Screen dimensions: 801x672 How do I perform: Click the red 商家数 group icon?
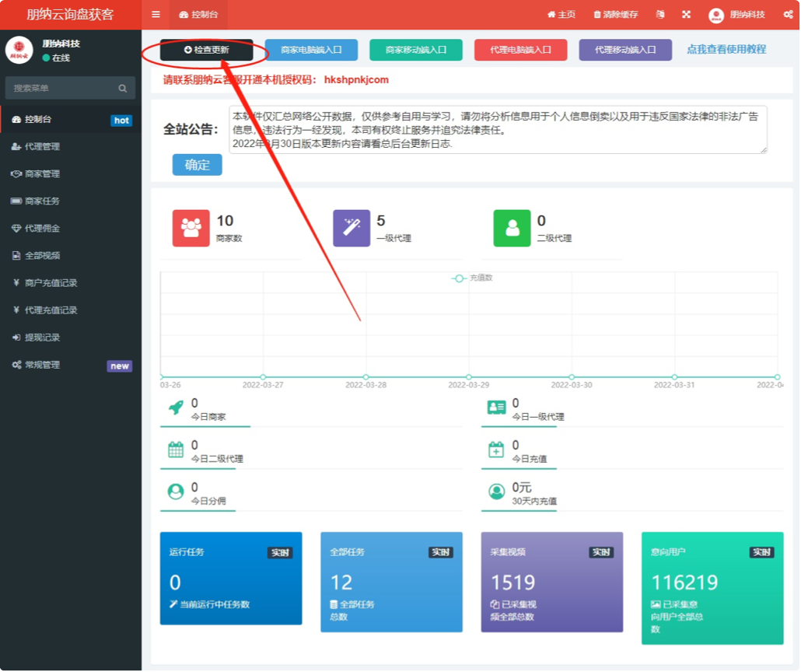[x=191, y=228]
